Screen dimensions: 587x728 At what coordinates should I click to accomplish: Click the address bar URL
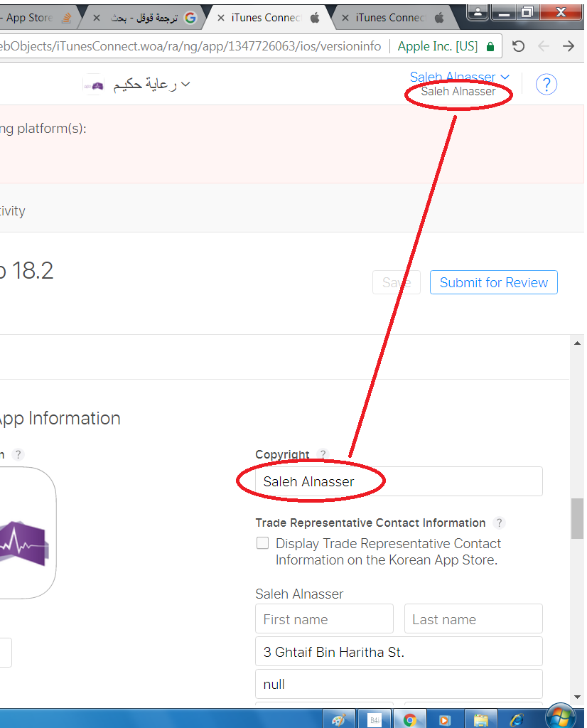[x=190, y=46]
